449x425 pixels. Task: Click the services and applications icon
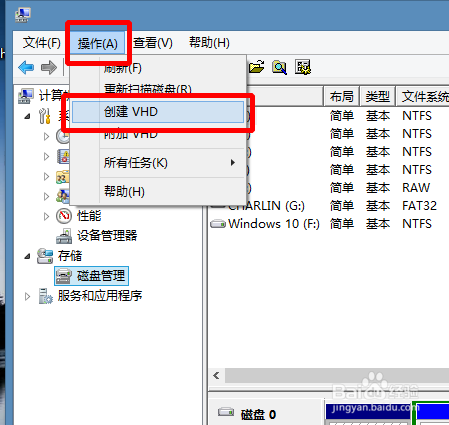(x=45, y=296)
